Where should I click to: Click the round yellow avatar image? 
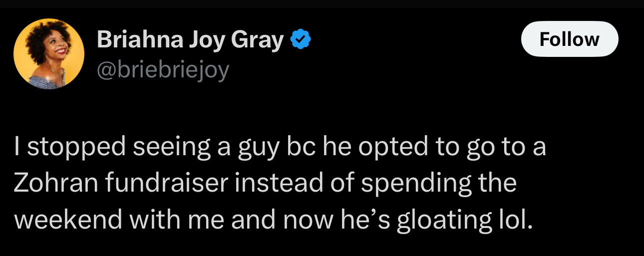[49, 53]
